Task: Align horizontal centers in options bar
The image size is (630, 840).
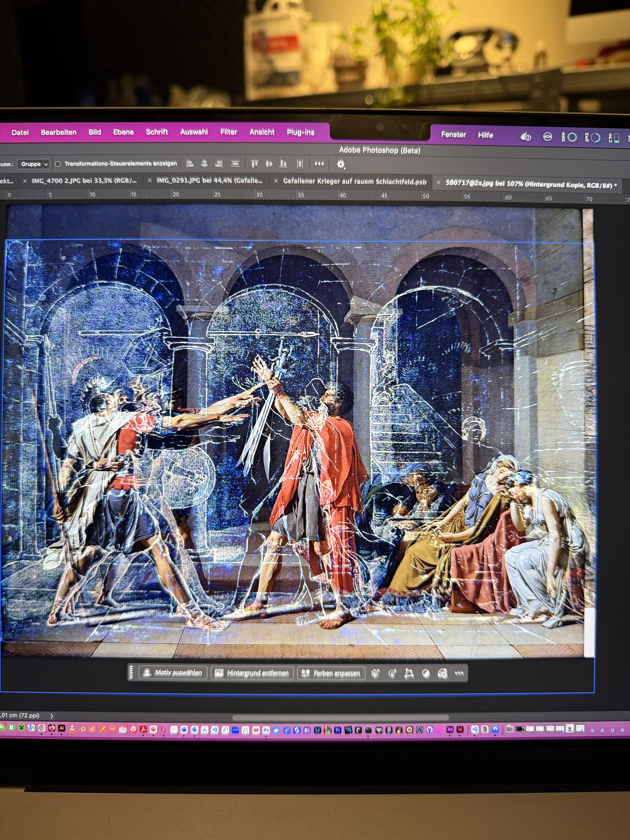Action: click(x=204, y=164)
